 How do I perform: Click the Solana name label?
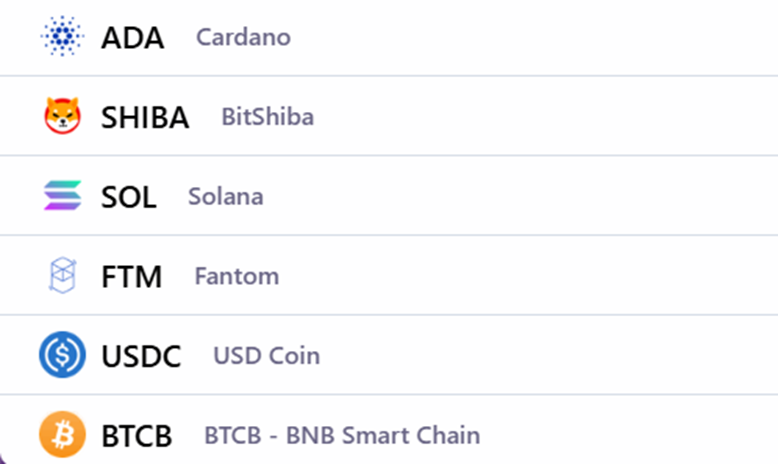(225, 197)
